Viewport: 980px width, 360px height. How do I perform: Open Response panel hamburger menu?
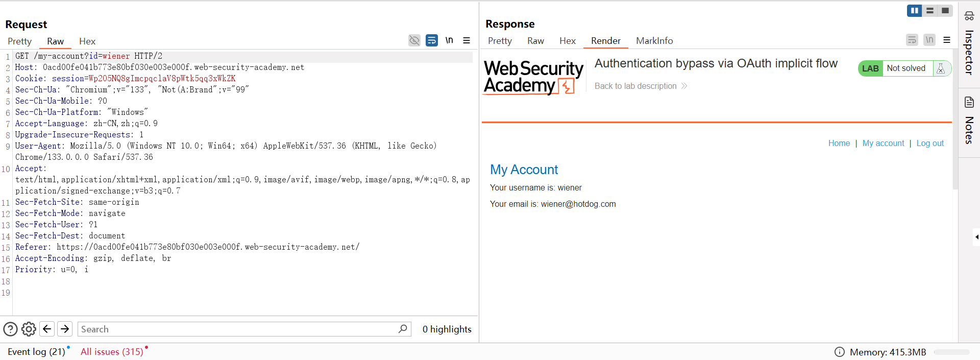click(x=947, y=40)
